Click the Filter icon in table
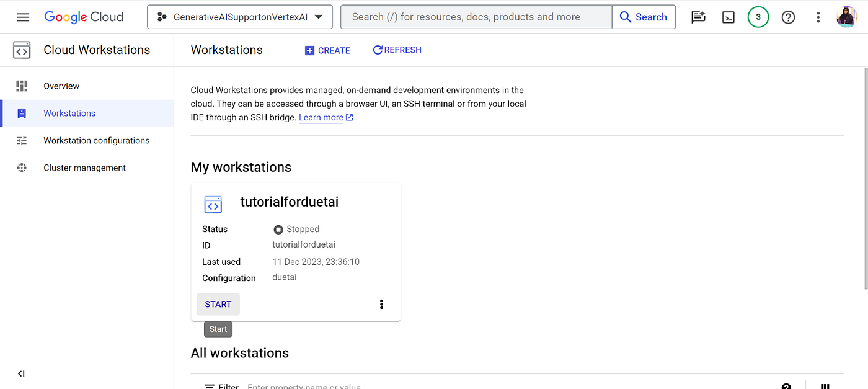The width and height of the screenshot is (868, 389). coord(210,386)
